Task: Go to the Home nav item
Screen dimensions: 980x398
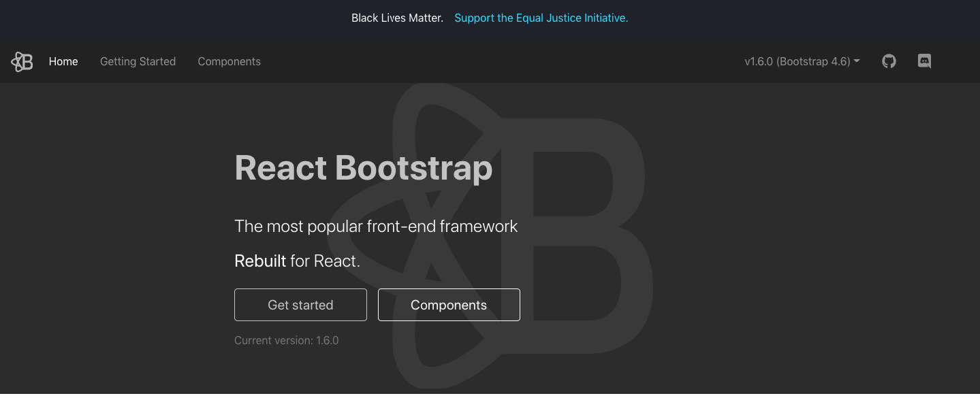Action: click(63, 61)
